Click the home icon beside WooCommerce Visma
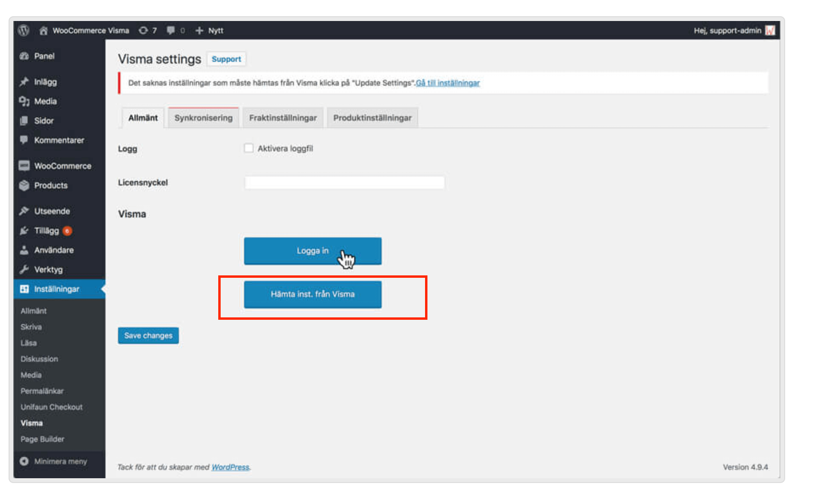This screenshot has height=504, width=831. click(x=43, y=31)
